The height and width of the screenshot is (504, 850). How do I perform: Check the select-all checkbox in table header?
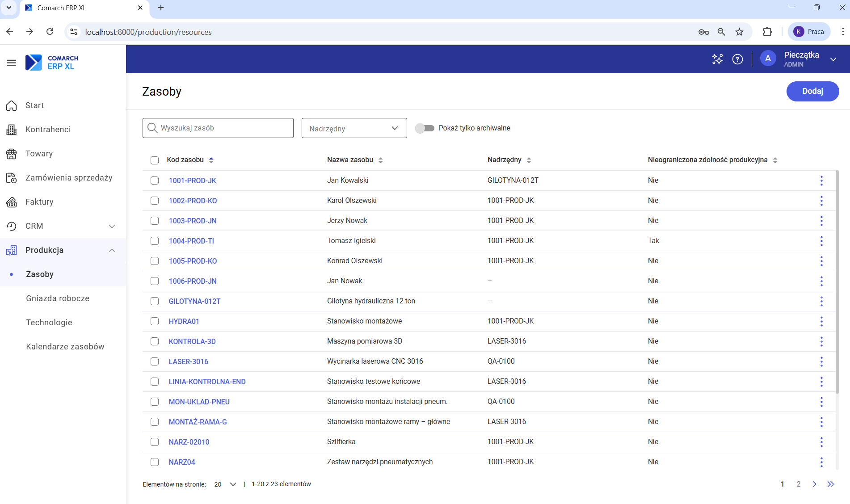click(155, 160)
